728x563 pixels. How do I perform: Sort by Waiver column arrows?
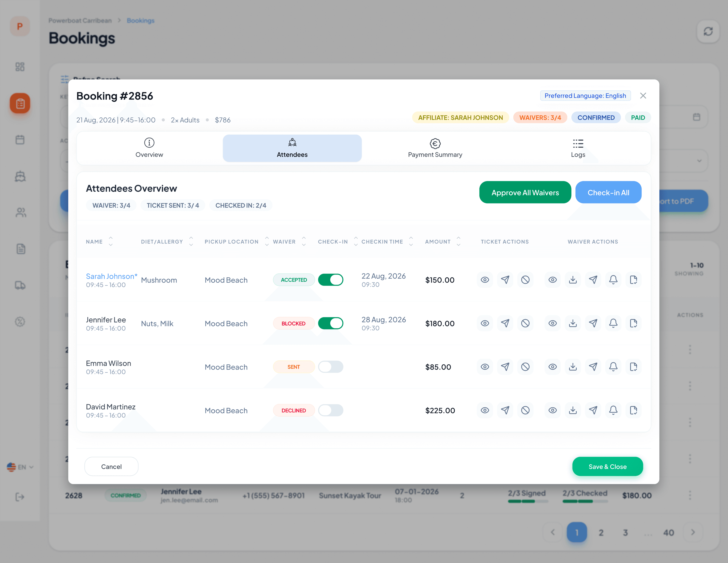(x=304, y=241)
